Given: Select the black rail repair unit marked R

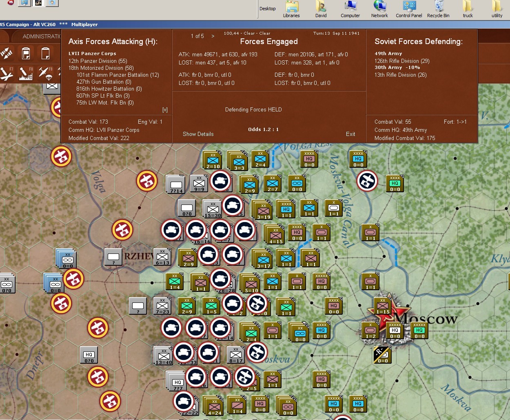Looking at the screenshot, I should pos(382,355).
